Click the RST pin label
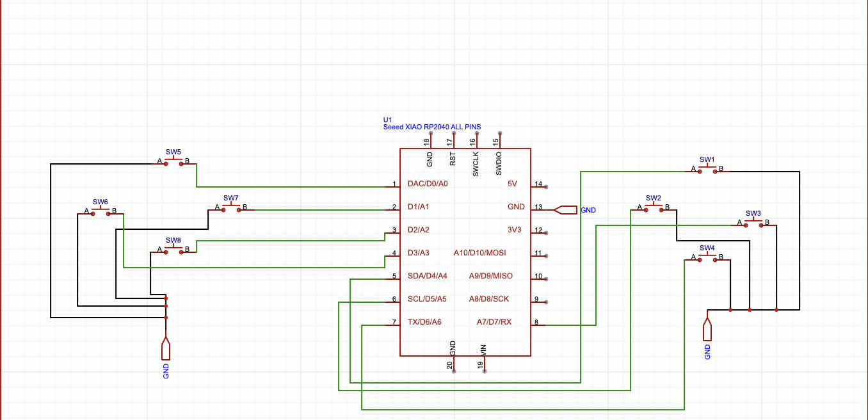This screenshot has height=420, width=868. click(x=453, y=159)
